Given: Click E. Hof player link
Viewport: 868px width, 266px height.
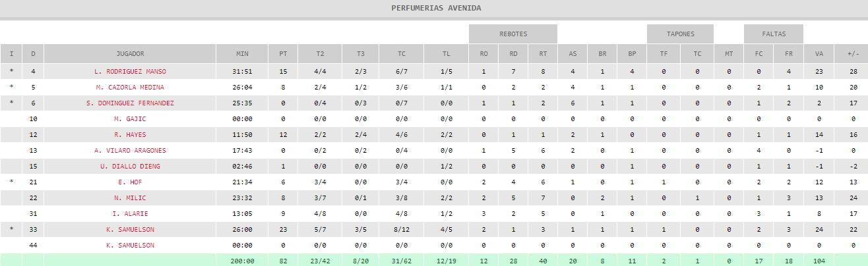Looking at the screenshot, I should 130,182.
